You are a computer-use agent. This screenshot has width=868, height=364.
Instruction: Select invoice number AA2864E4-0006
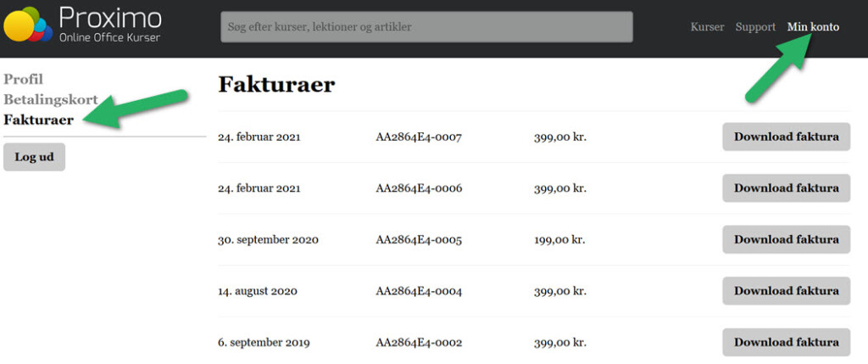click(419, 188)
